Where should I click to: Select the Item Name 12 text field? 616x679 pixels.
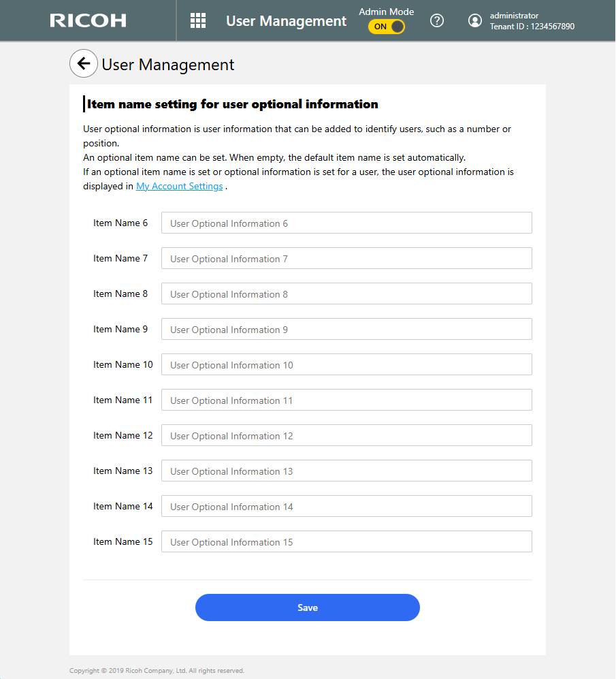pos(346,436)
